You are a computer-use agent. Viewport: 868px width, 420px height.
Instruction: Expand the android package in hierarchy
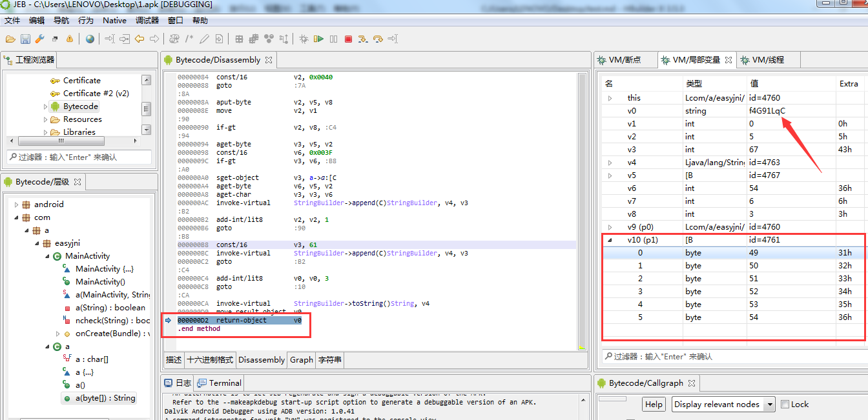point(17,205)
